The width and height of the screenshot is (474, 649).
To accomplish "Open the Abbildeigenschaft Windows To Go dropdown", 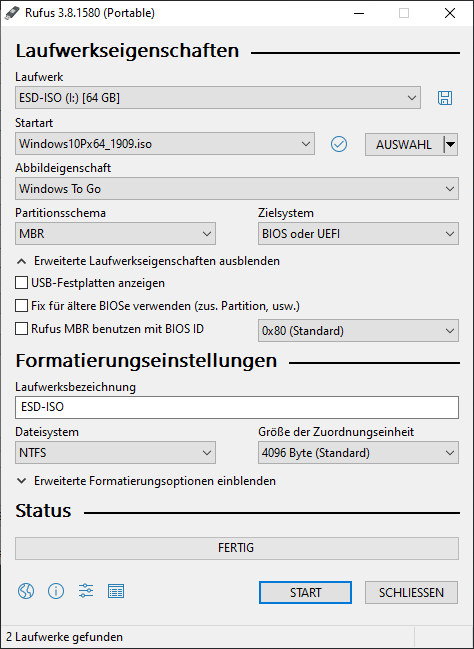I will pyautogui.click(x=237, y=189).
